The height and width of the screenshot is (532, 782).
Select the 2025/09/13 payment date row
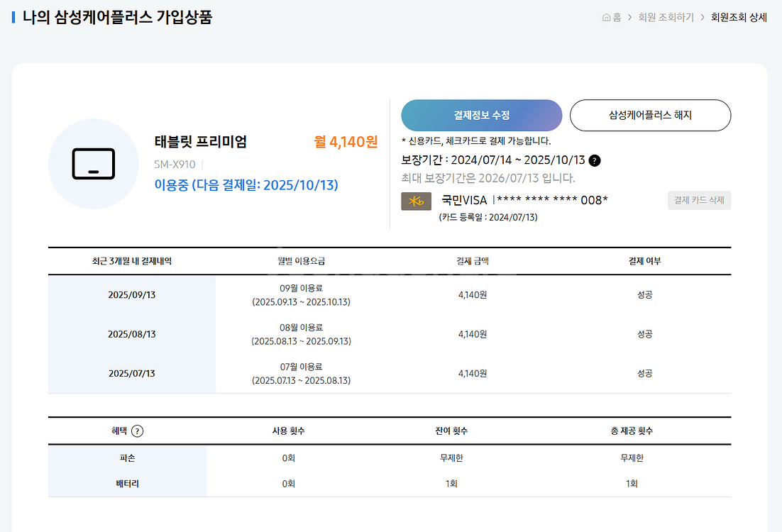click(131, 295)
